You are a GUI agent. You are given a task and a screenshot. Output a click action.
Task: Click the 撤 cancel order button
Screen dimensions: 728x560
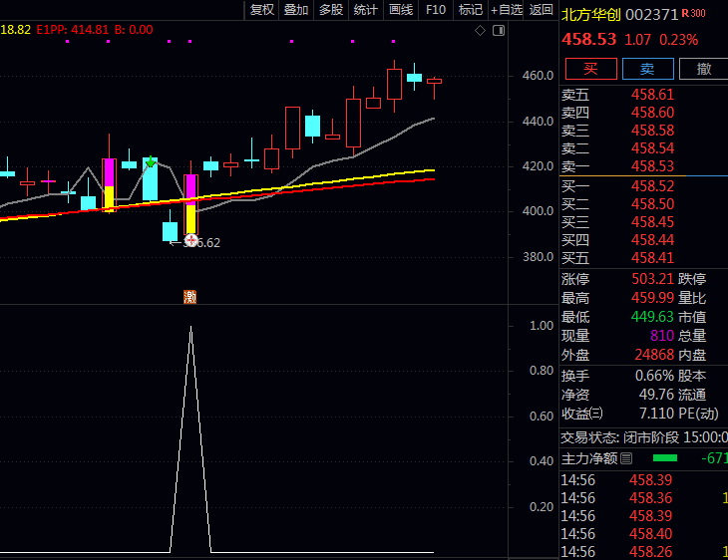(703, 69)
